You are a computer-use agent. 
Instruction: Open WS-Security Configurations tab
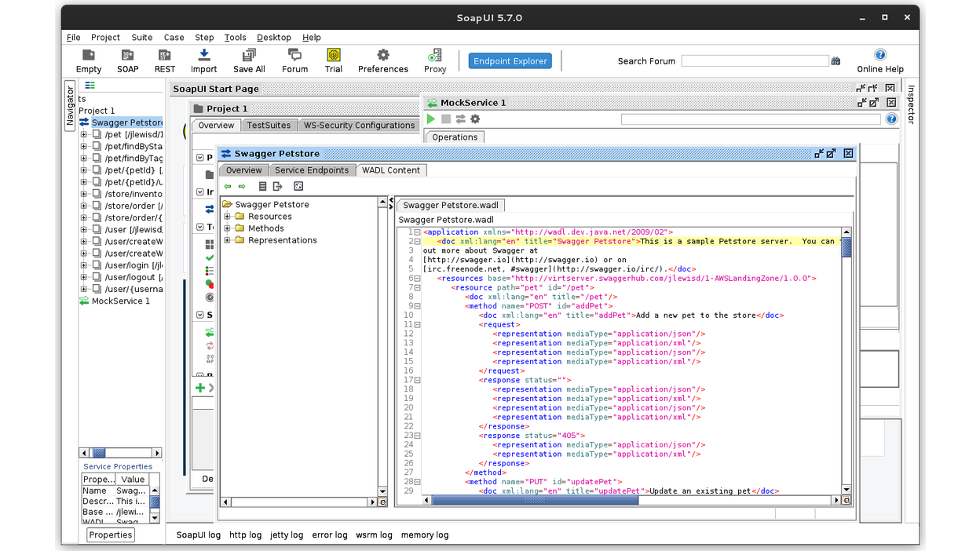pos(359,126)
